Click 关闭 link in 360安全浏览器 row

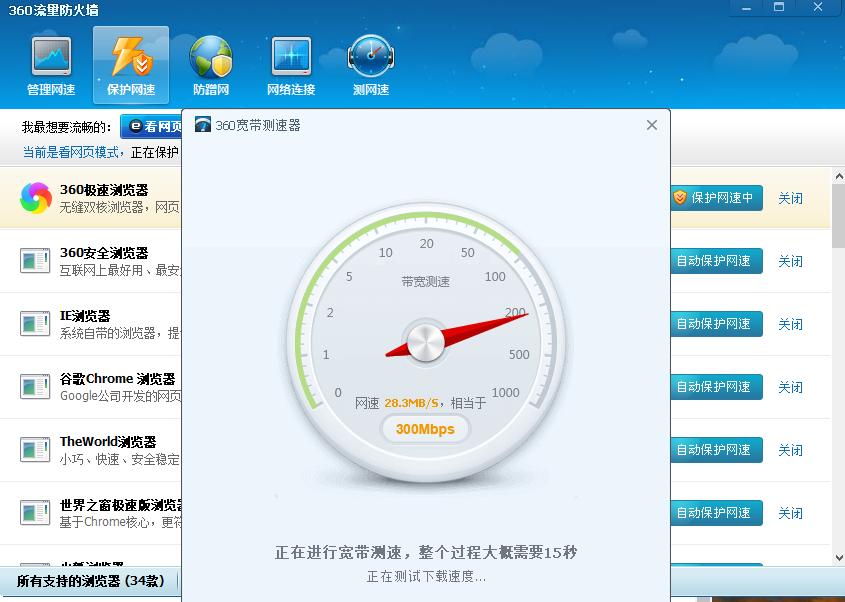[x=791, y=261]
